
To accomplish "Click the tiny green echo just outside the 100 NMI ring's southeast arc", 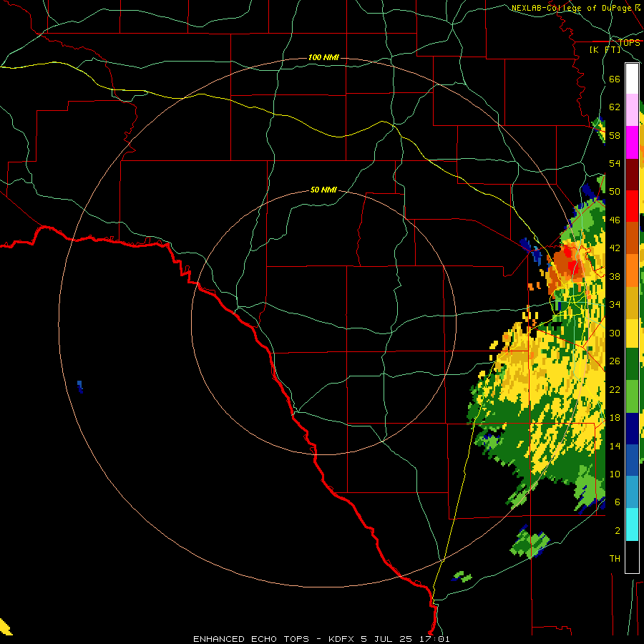I will tap(462, 577).
